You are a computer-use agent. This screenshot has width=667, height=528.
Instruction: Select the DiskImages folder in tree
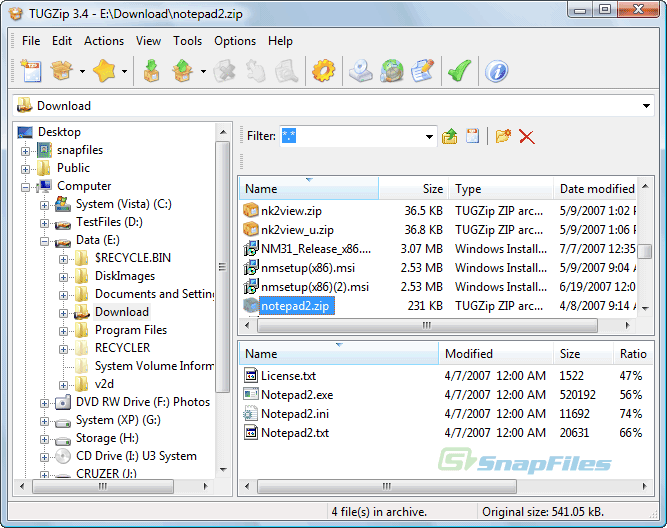[x=125, y=276]
